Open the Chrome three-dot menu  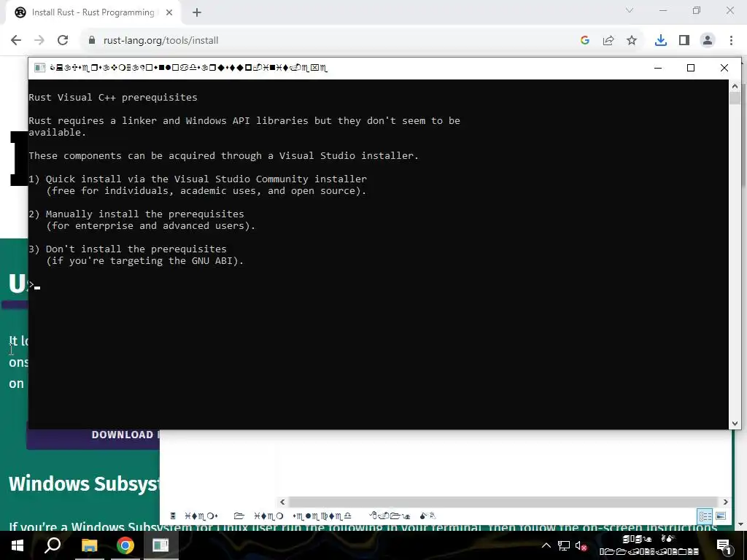pos(731,41)
